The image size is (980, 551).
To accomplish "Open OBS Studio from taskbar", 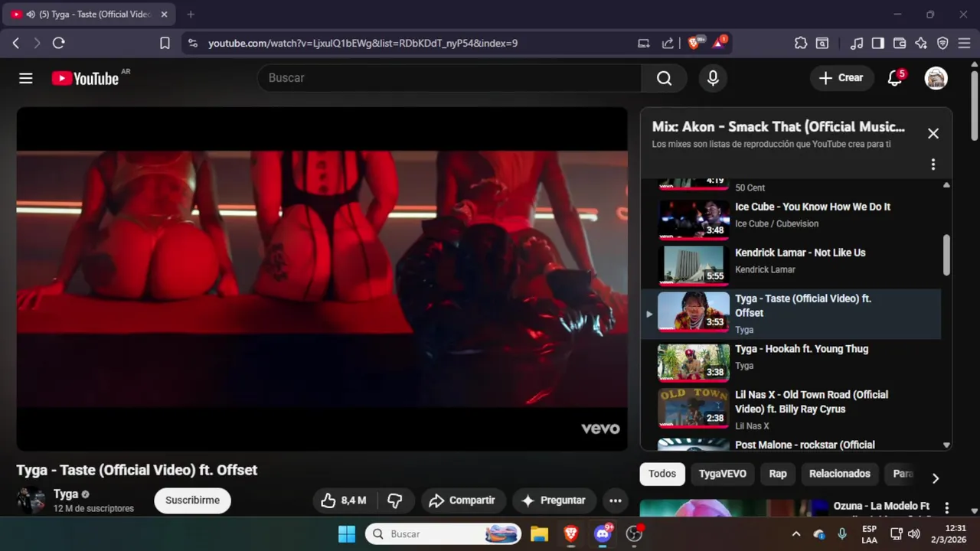I will 634,533.
